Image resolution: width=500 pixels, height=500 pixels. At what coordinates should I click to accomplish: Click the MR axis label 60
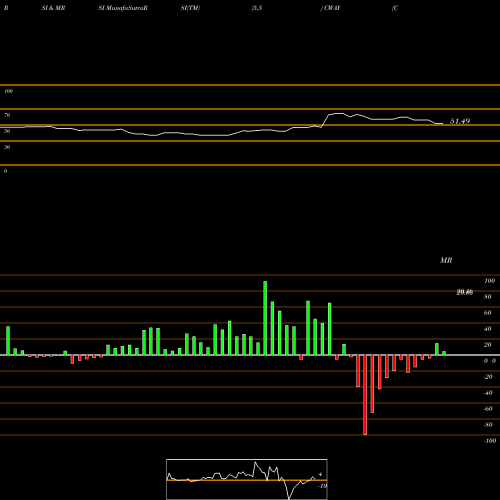488,313
